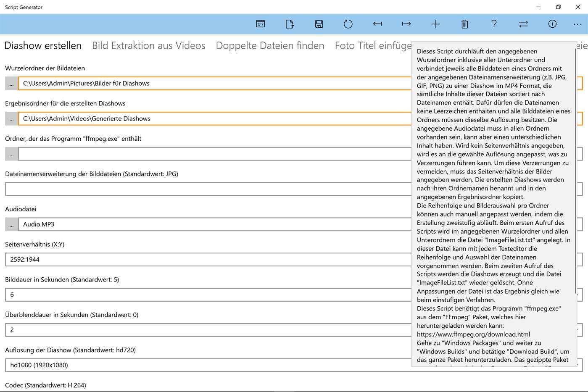Open the Foto Titel einfügen tab
The image size is (588, 392).
tap(373, 45)
